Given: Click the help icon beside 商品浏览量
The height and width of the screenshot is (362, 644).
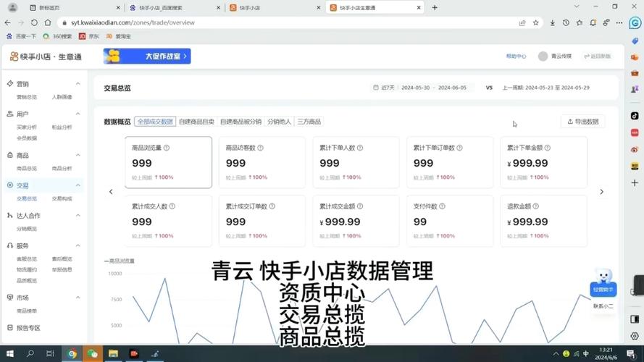Looking at the screenshot, I should [167, 148].
